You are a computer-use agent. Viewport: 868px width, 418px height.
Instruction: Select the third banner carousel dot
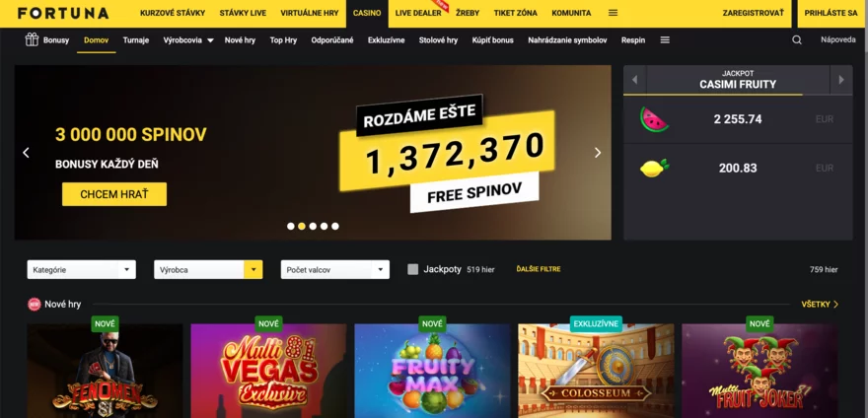(x=313, y=226)
